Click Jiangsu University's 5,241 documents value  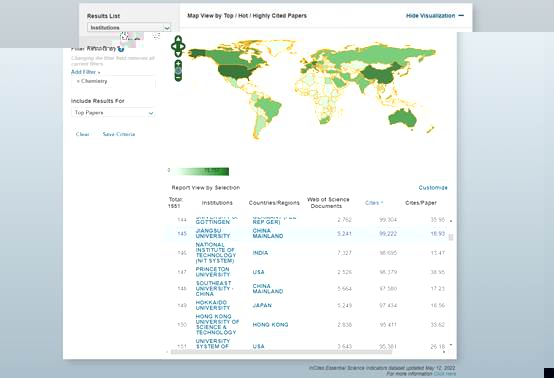(x=344, y=234)
